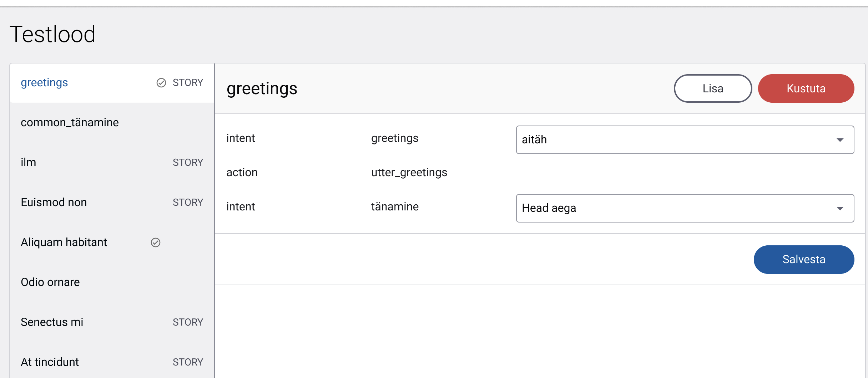Viewport: 868px width, 378px height.
Task: Open the Senectus mi story
Action: tap(52, 322)
